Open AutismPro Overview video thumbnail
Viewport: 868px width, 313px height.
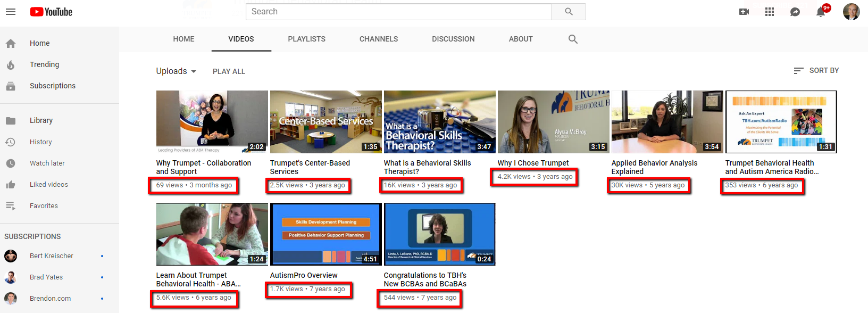pyautogui.click(x=326, y=234)
